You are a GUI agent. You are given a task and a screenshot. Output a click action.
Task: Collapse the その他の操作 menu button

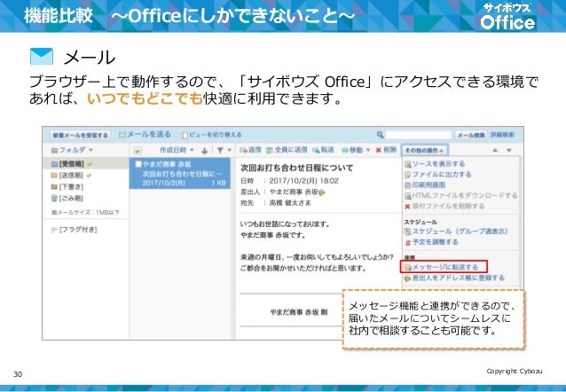click(x=424, y=150)
